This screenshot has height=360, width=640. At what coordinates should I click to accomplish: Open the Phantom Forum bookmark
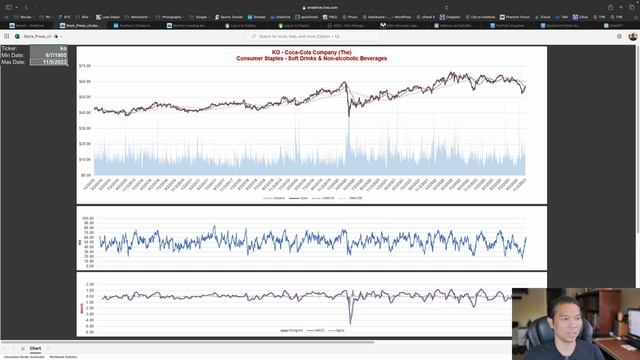pyautogui.click(x=515, y=17)
